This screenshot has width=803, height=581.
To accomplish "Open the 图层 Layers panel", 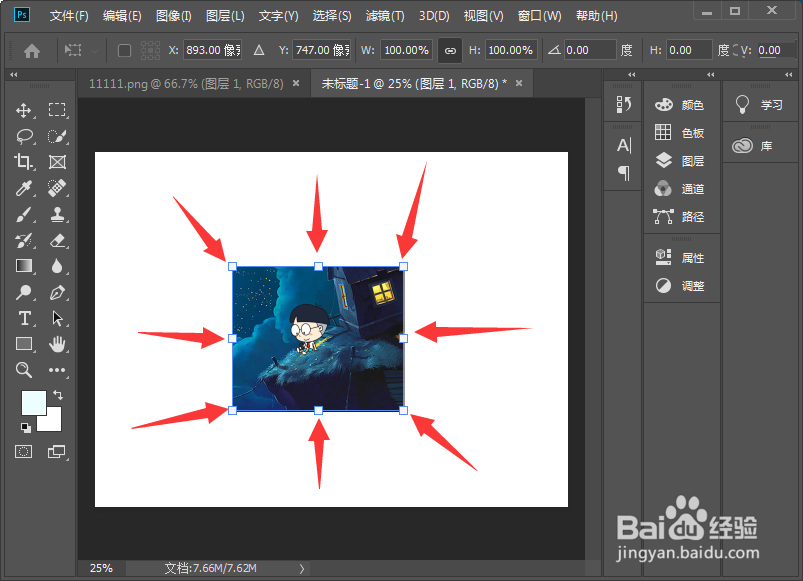I will click(x=681, y=161).
